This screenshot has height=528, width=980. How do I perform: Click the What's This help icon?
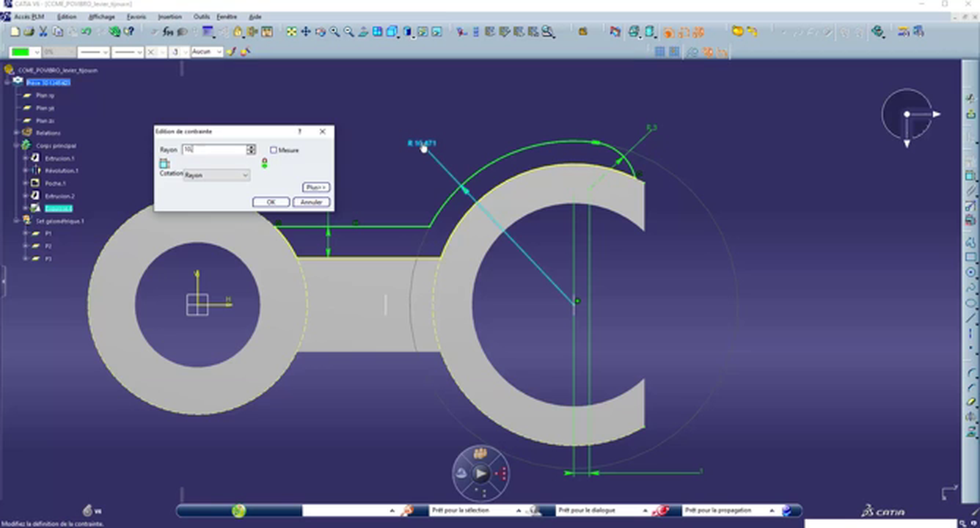(130, 32)
